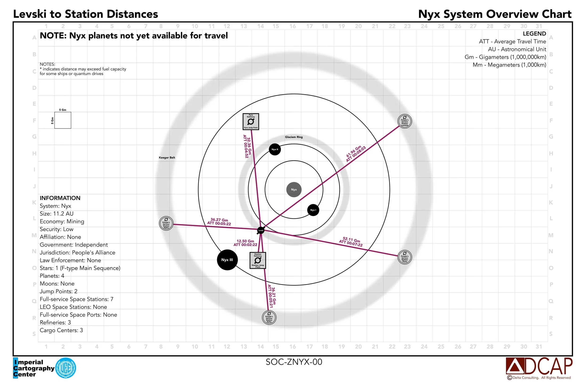Click the Nyx II planet circle

click(275, 149)
